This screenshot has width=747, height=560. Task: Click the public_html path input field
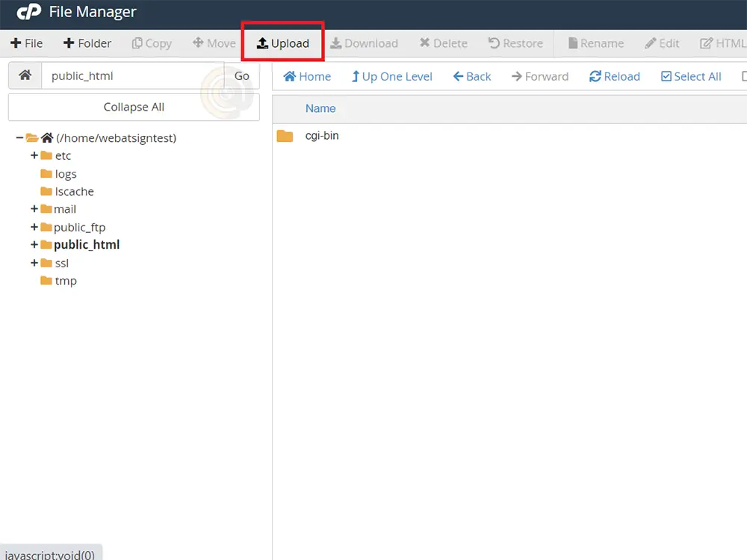tap(132, 75)
